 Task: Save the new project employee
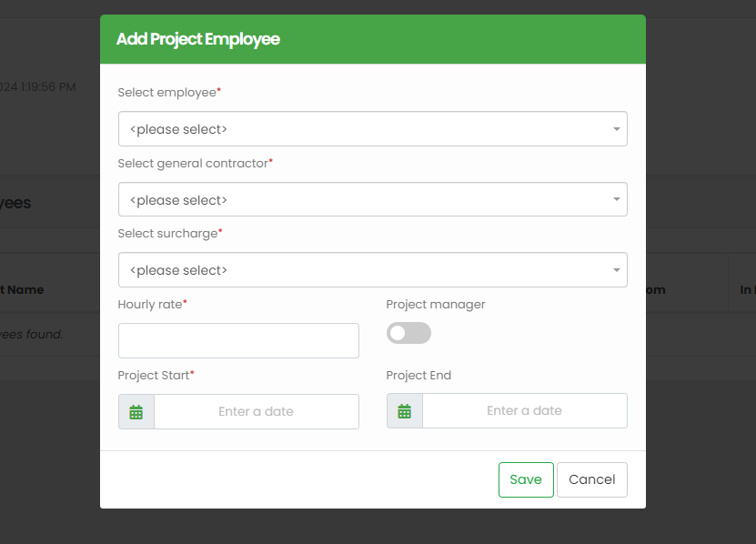[x=526, y=479]
